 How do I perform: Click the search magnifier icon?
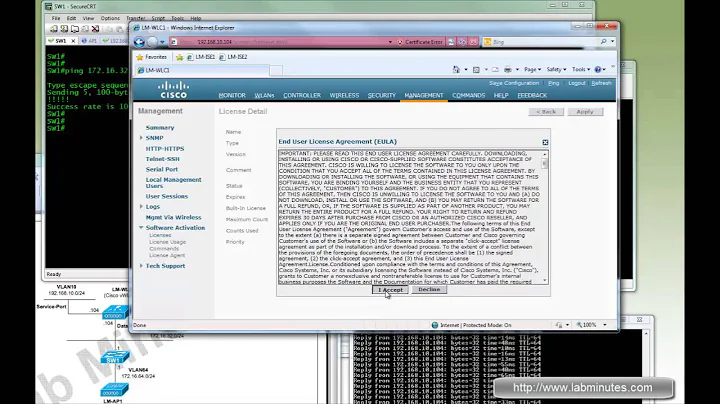click(603, 42)
